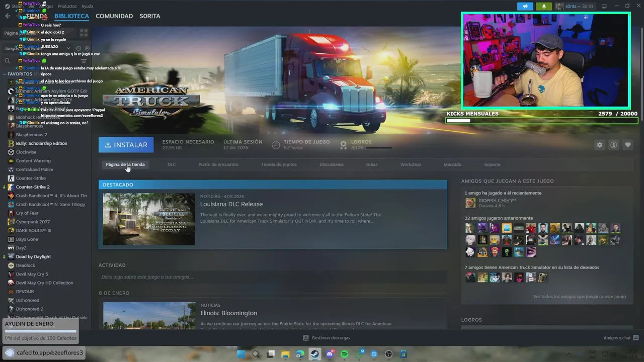Open OBS Studio from taskbar
The image size is (644, 362).
389,354
